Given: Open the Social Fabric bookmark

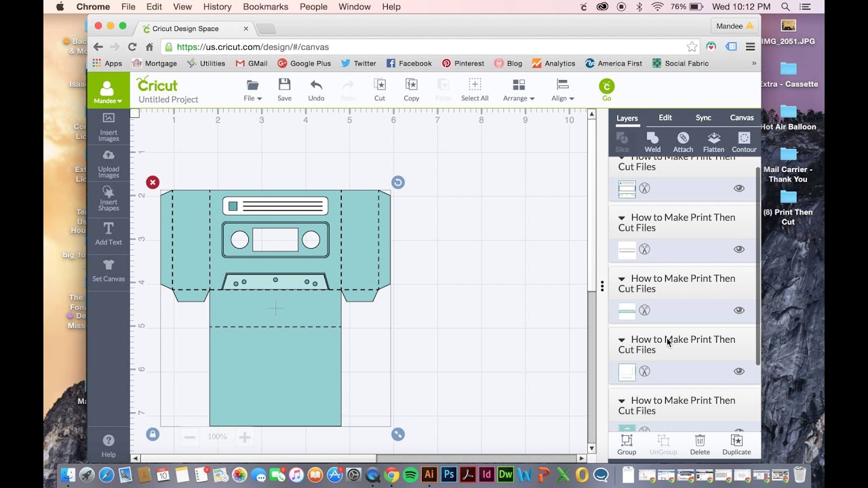Looking at the screenshot, I should pyautogui.click(x=680, y=63).
